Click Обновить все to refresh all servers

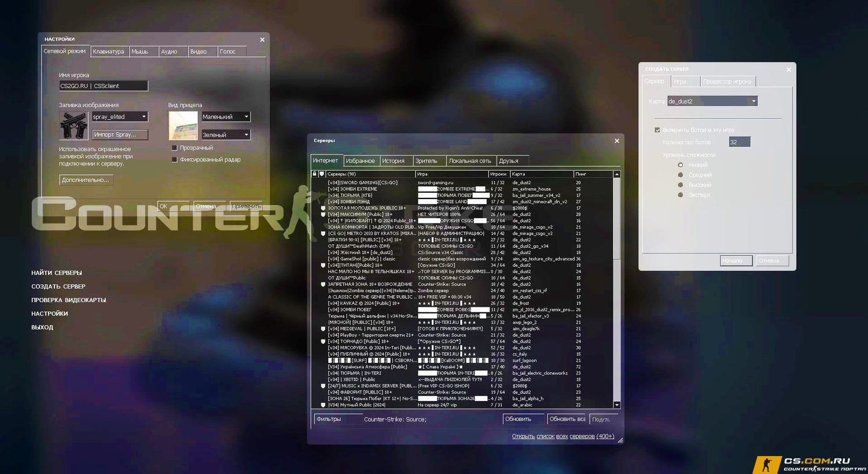coord(567,419)
